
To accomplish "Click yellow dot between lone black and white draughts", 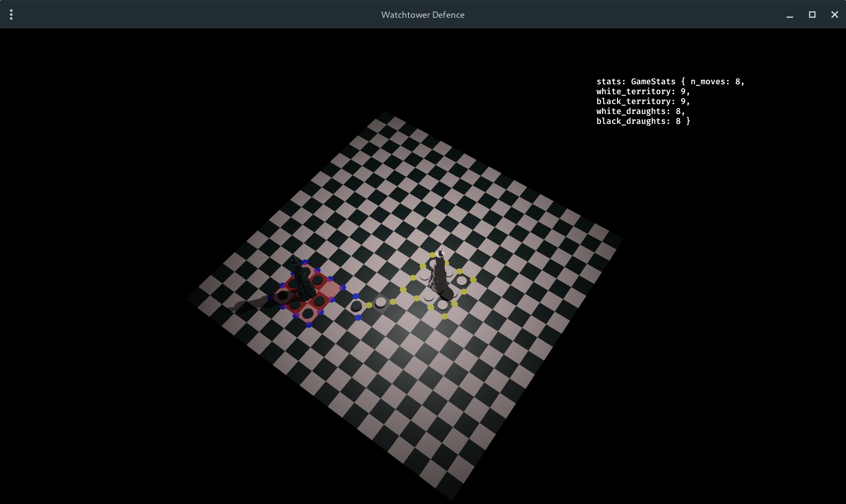I will click(x=369, y=305).
